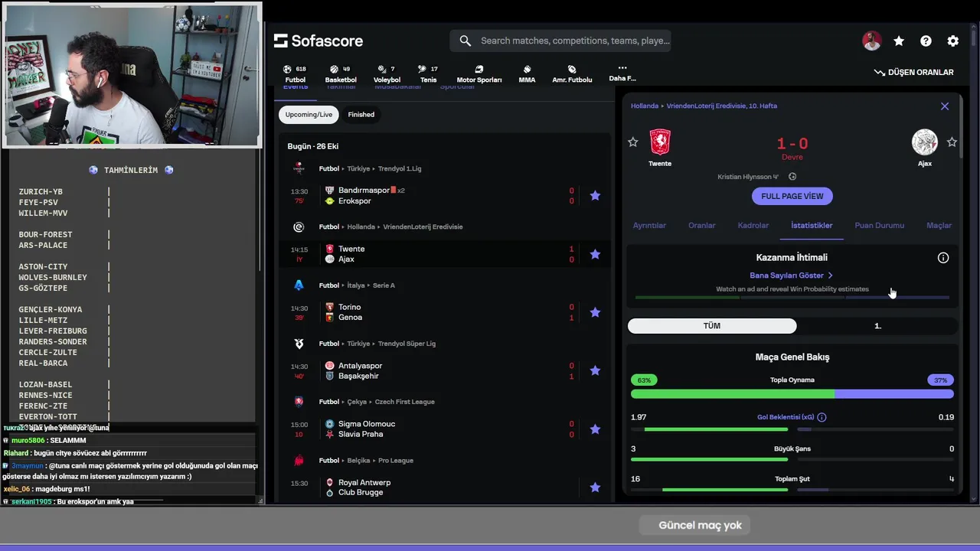Toggle favorite star for Antalyaspor match
The image size is (980, 551).
tap(595, 370)
